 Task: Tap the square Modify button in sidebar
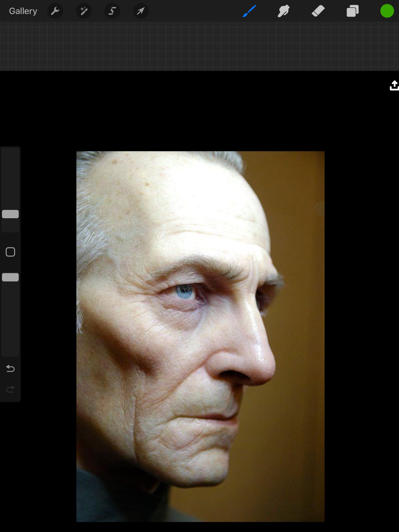(x=10, y=252)
